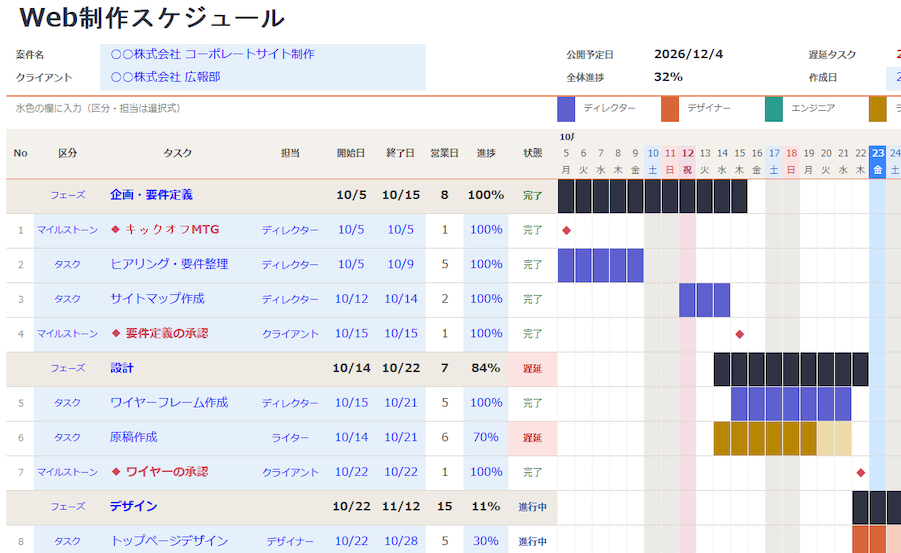This screenshot has height=553, width=901.
Task: Click the teal エンジニア legend color swatch
Action: click(773, 109)
